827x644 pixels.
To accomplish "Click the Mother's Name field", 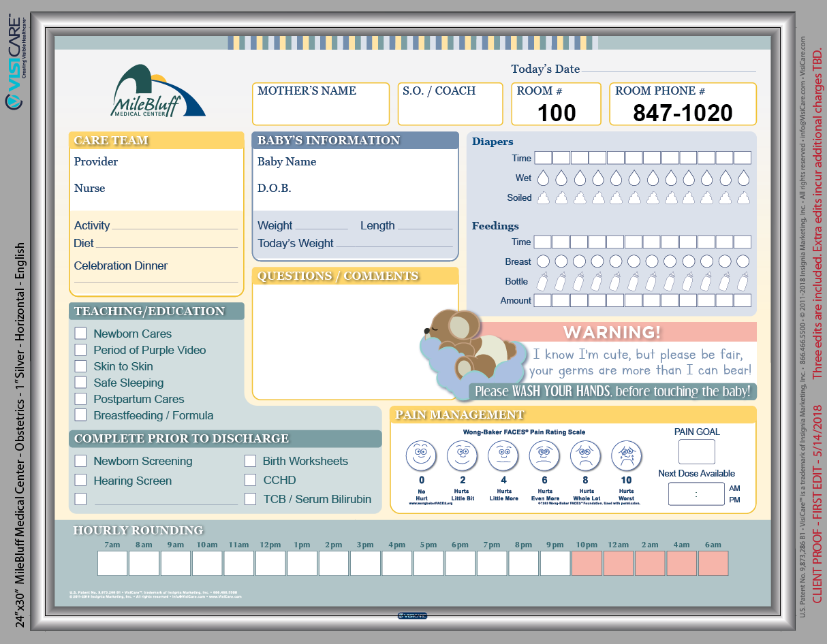I will (x=320, y=109).
